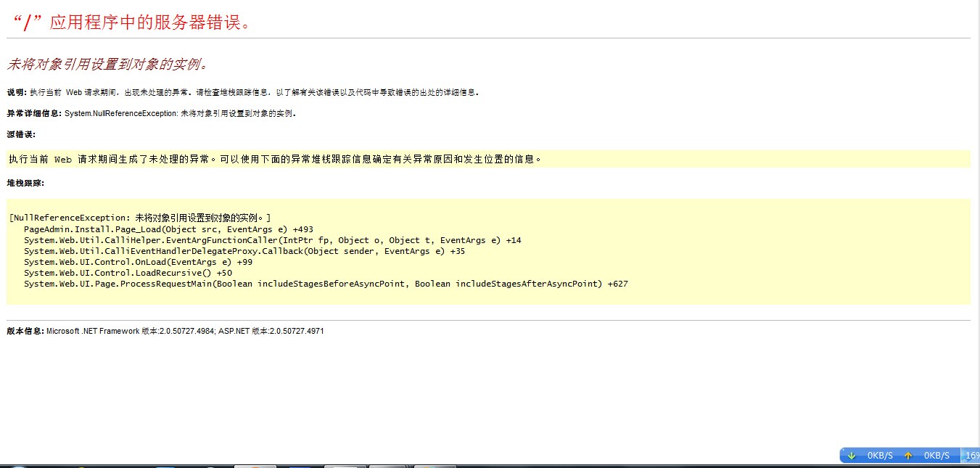Screen dimensions: 980x468
Task: Click the [NullReferenceException] stack trace header line
Action: (140, 218)
